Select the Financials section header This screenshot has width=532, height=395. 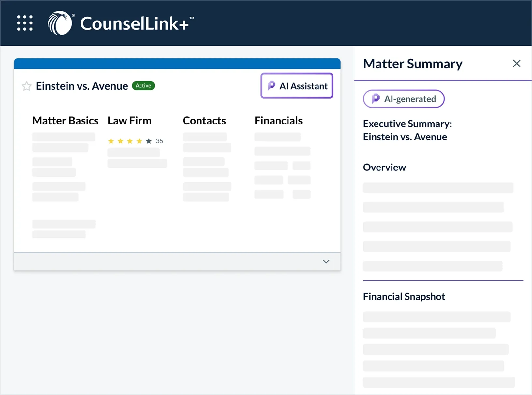[278, 120]
